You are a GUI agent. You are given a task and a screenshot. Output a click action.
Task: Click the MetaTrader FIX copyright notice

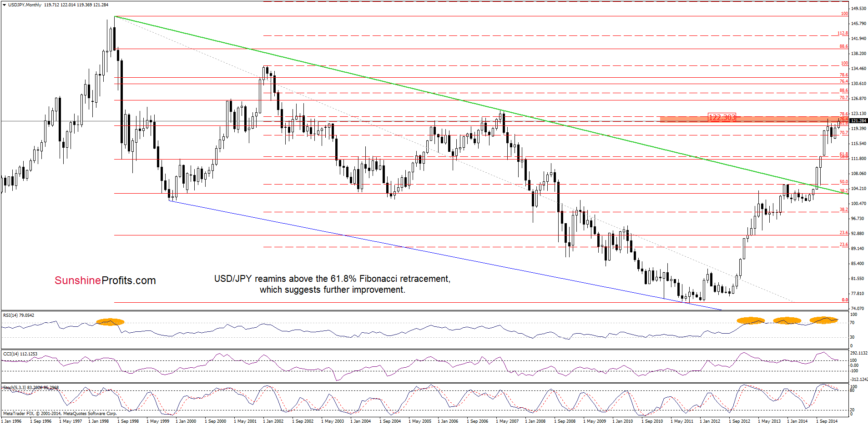pyautogui.click(x=60, y=414)
